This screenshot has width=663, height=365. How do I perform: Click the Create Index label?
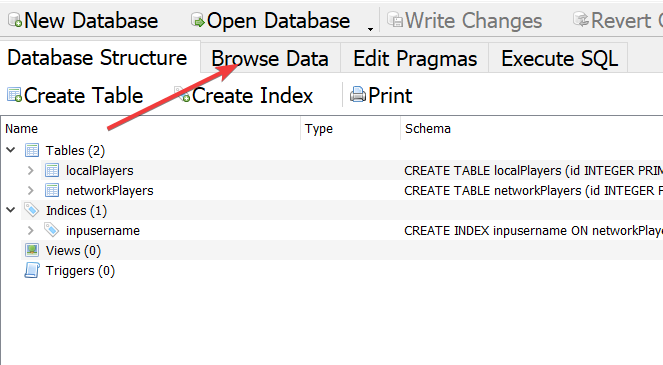[252, 96]
